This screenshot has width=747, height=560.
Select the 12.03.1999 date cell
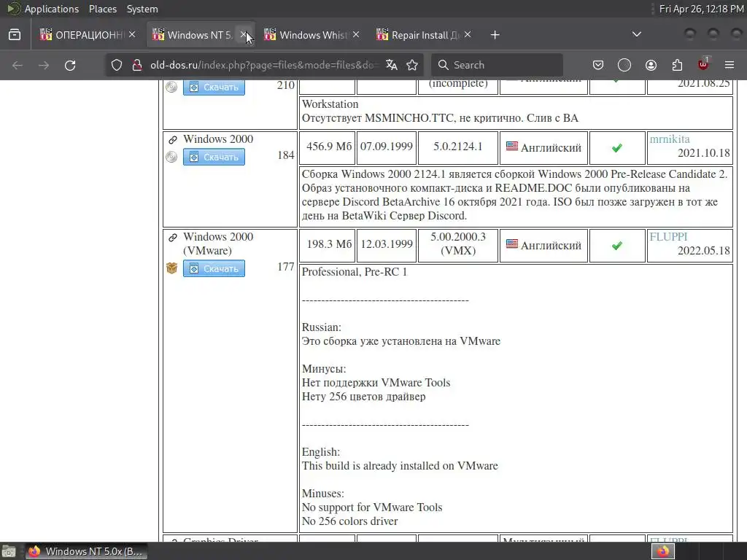(x=387, y=245)
